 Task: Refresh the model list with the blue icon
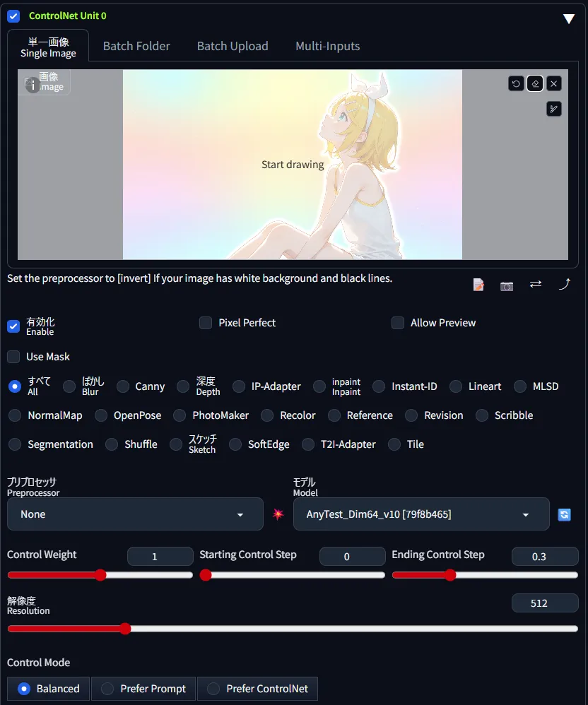click(x=564, y=515)
